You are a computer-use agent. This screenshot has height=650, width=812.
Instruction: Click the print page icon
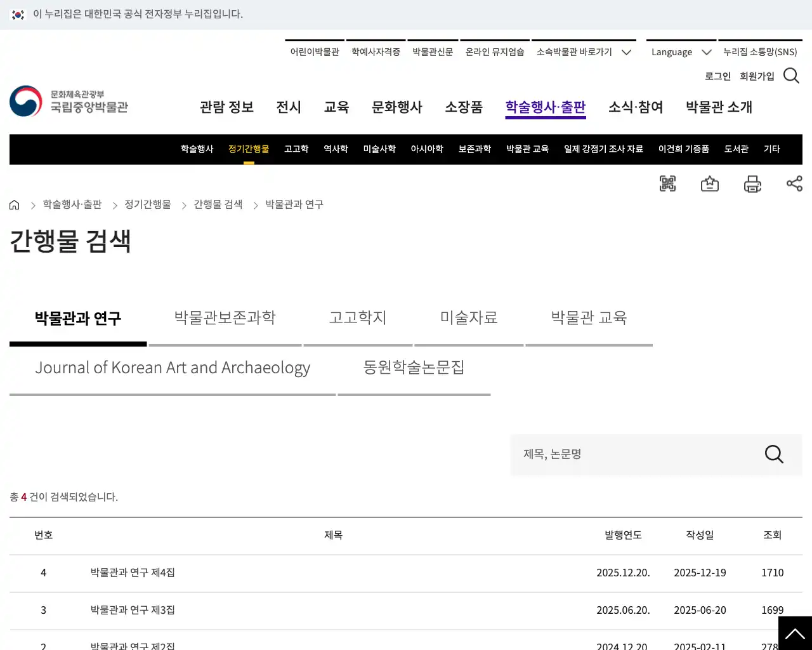[752, 184]
